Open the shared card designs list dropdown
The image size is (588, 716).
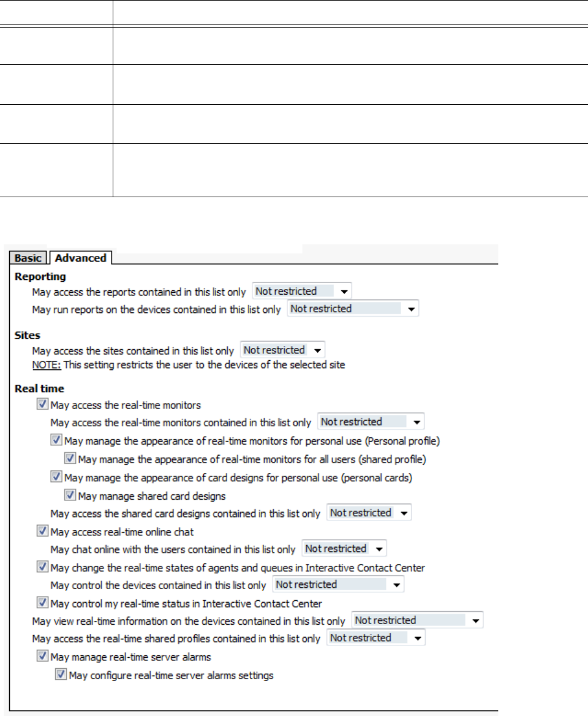coord(369,513)
